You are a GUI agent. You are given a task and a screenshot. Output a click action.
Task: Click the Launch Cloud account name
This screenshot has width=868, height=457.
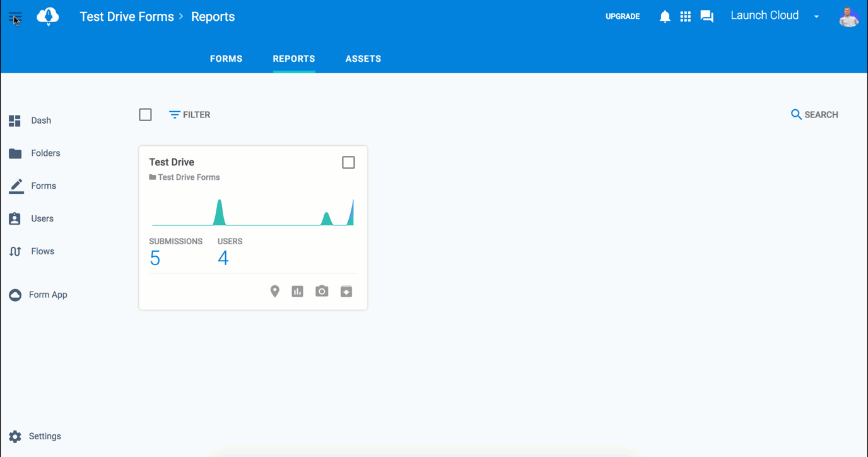(x=765, y=16)
